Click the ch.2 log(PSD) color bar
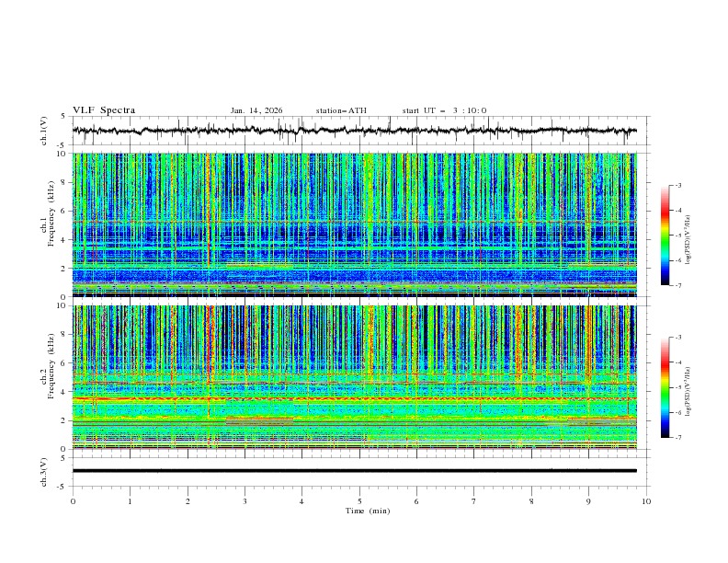Viewport: 728px width, 563px height. [665, 387]
